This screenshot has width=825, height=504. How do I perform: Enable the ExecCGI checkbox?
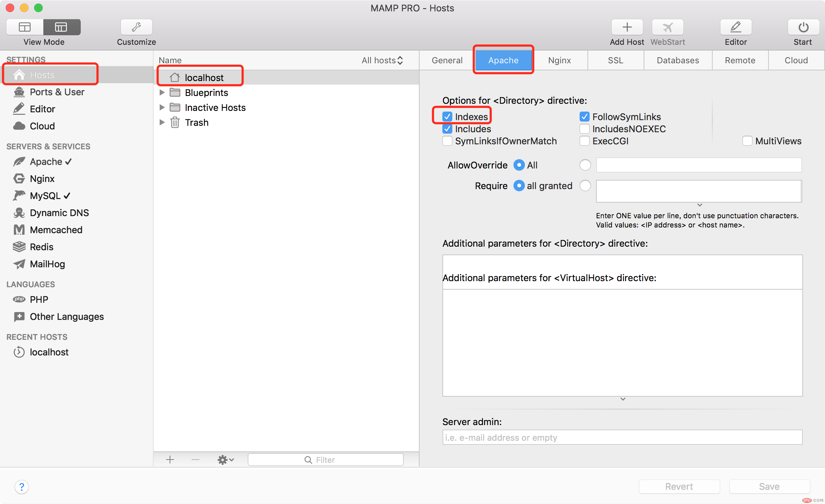click(585, 141)
